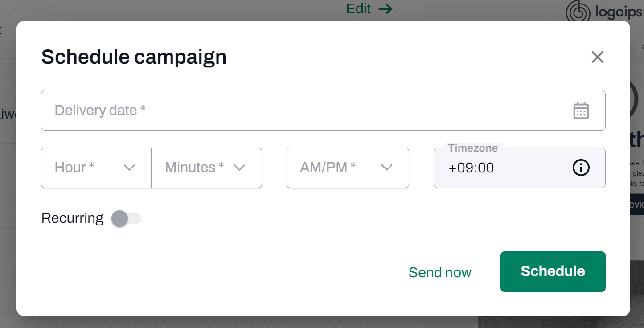Screen dimensions: 644x328
Task: Toggle Recurring off by clicking its switch knob
Action: 119,218
